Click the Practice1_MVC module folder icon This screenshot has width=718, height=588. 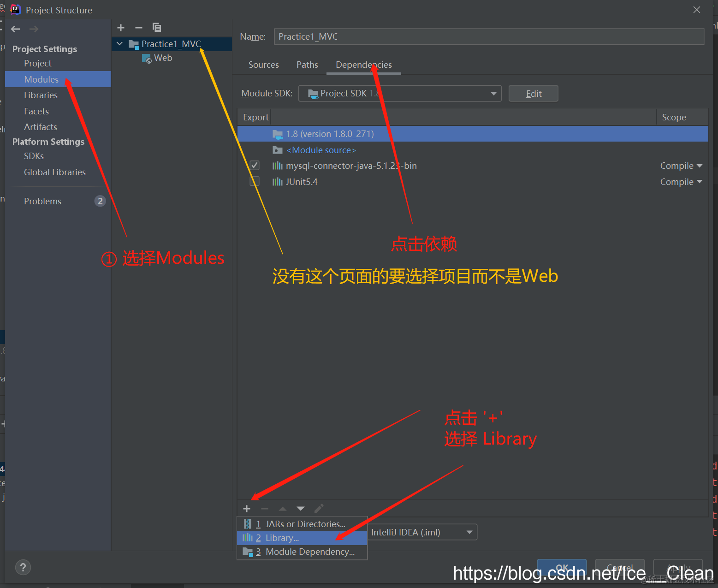(x=134, y=44)
